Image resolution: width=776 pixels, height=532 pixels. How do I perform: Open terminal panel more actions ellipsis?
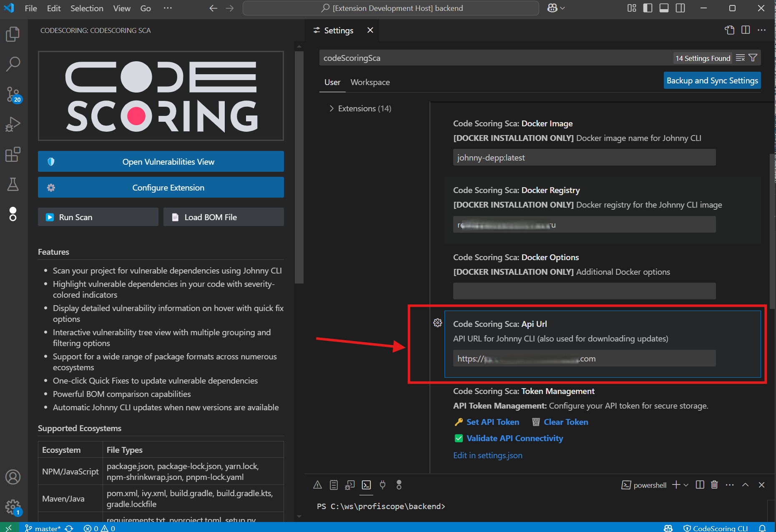point(729,485)
